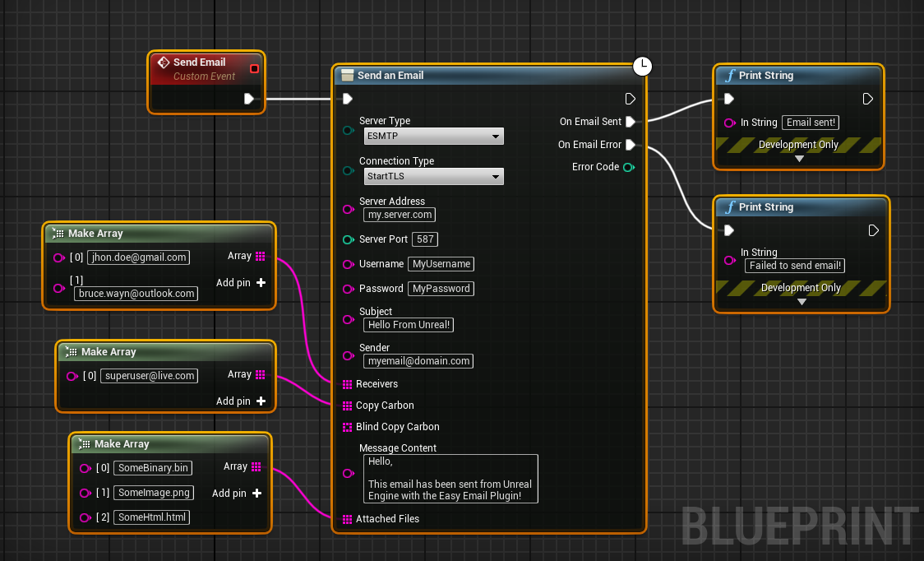Click the Error Code output pin
Image resolution: width=924 pixels, height=561 pixels.
tap(629, 168)
